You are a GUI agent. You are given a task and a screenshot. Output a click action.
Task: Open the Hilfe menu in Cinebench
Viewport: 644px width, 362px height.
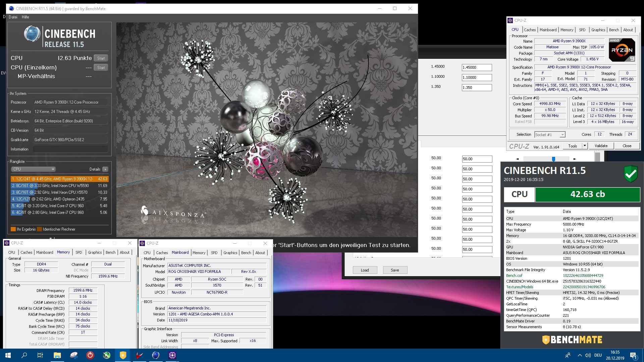[25, 17]
